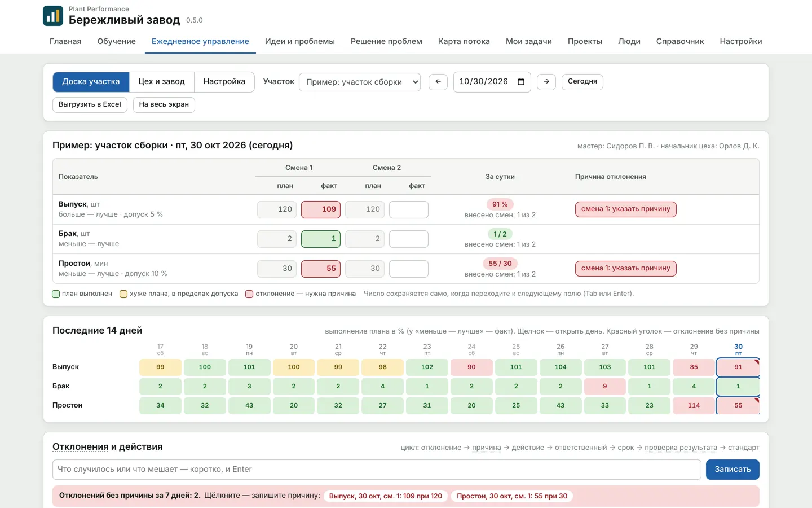812x508 pixels.
Task: Open the Настройка board tab
Action: [224, 82]
